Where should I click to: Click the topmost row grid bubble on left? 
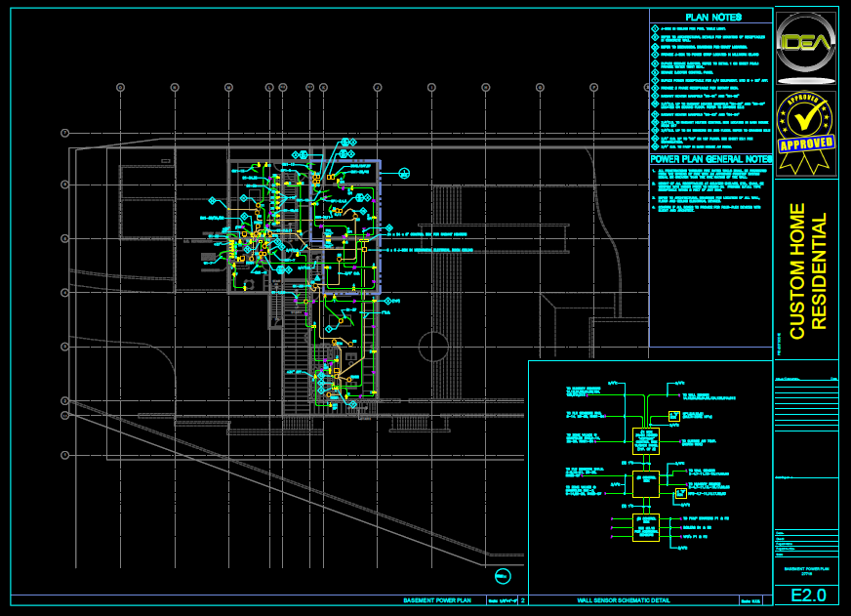(64, 132)
